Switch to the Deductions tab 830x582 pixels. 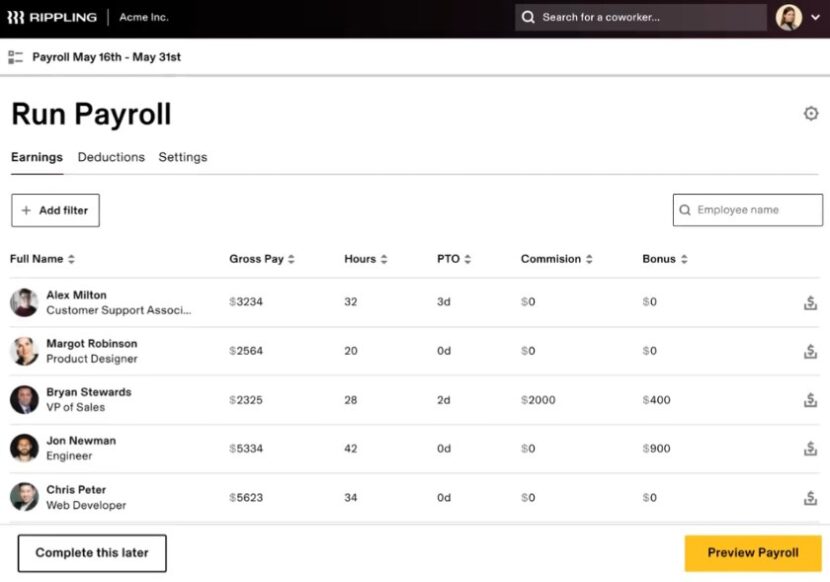111,157
